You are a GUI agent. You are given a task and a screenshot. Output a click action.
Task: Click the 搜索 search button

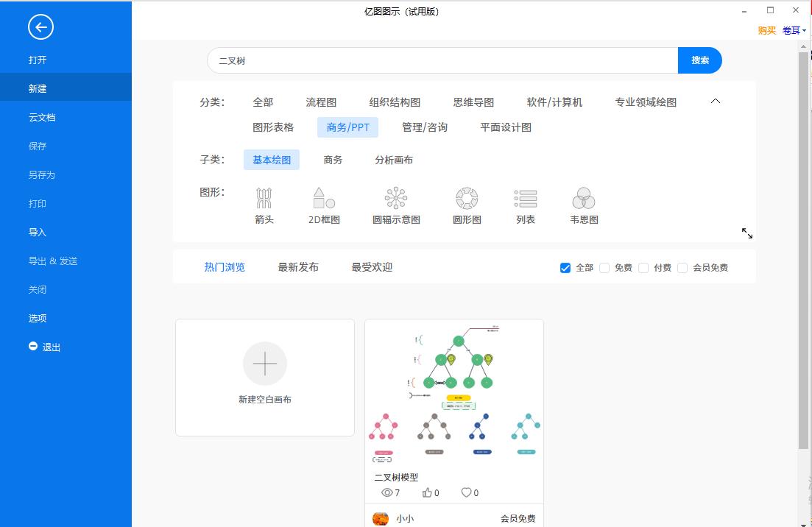(x=699, y=60)
